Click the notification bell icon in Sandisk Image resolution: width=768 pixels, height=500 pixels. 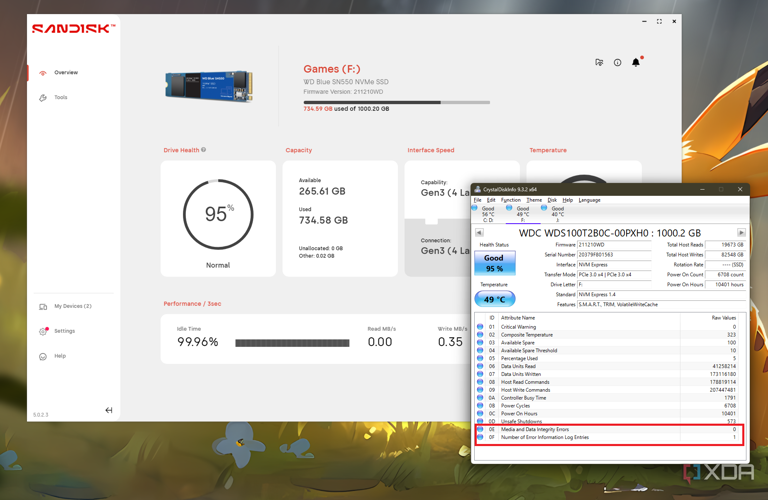[x=636, y=62]
